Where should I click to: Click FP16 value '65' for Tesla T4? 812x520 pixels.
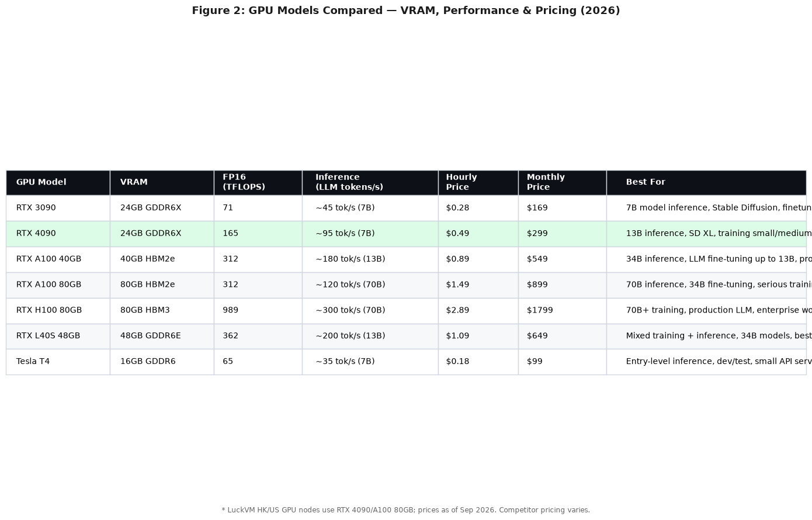click(258, 362)
